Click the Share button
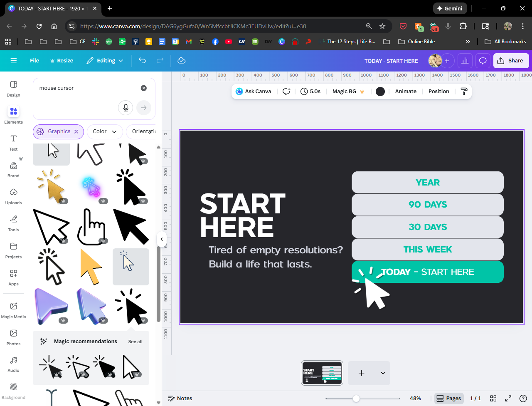Viewport: 532px width, 406px height. coord(511,61)
